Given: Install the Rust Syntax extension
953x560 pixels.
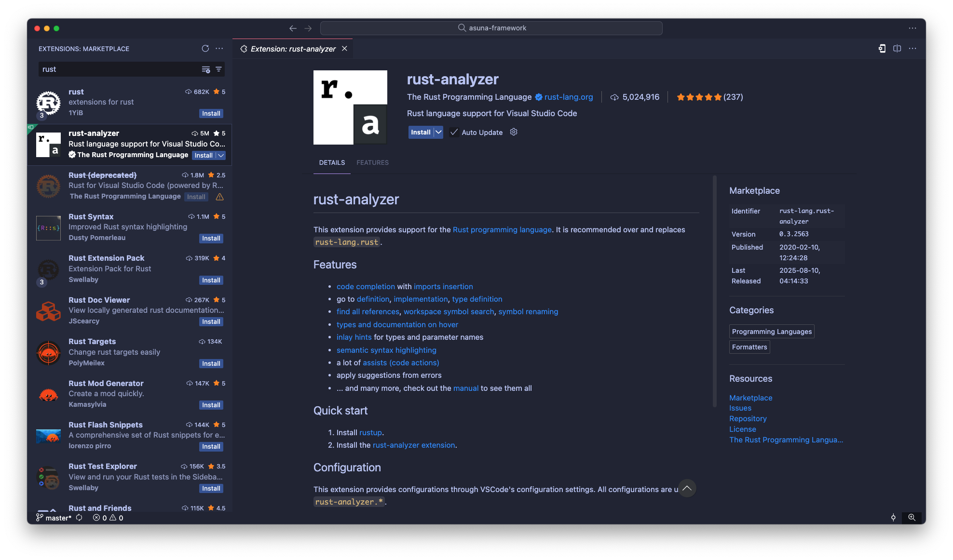Looking at the screenshot, I should click(211, 238).
